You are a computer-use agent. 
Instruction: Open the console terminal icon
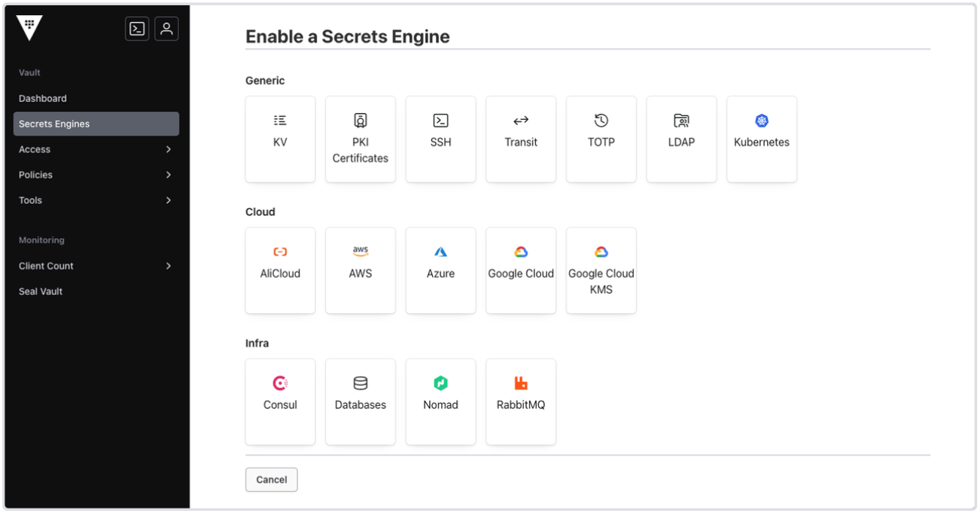(x=137, y=29)
